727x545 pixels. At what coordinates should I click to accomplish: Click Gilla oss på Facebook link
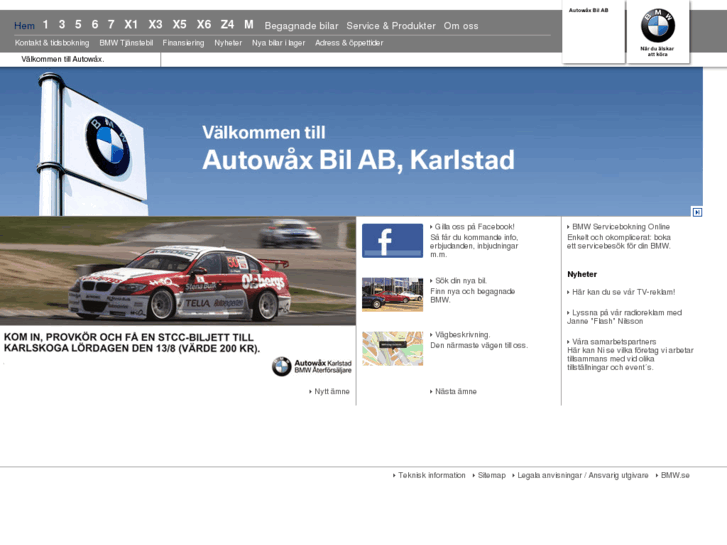(x=472, y=227)
